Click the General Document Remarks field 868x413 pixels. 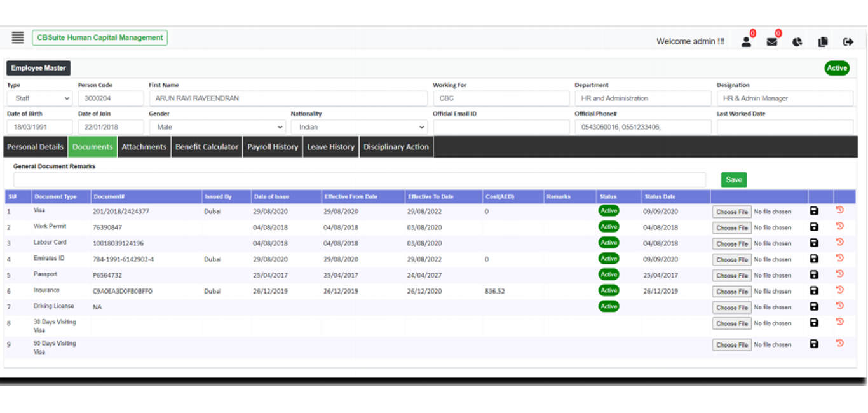[360, 180]
